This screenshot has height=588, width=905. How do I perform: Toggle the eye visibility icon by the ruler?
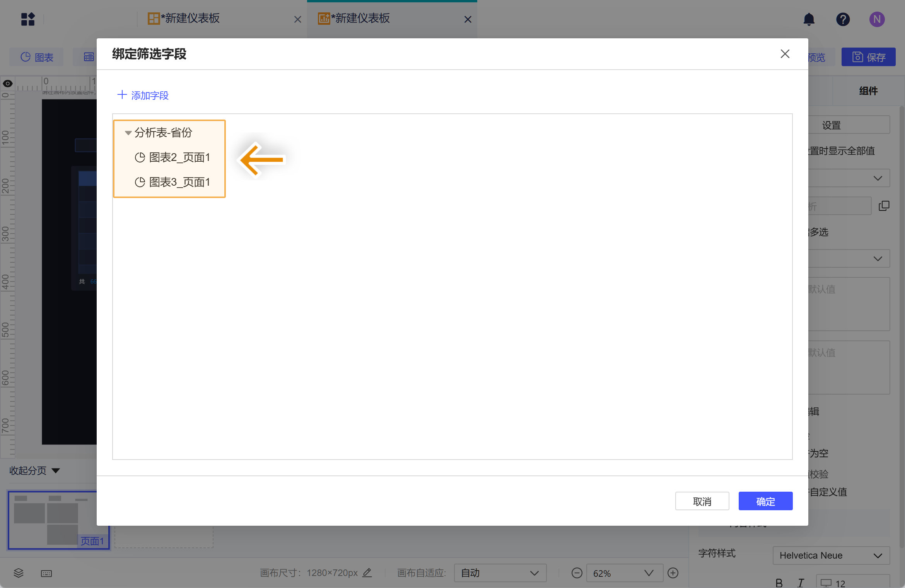[x=8, y=83]
